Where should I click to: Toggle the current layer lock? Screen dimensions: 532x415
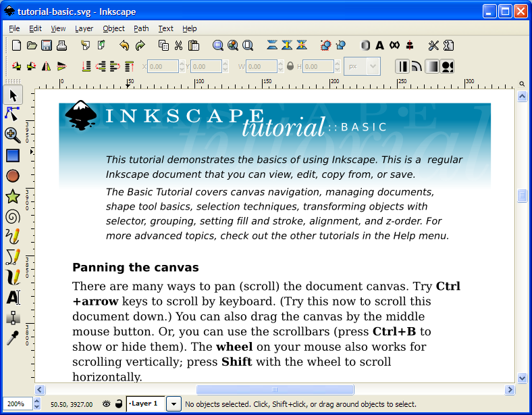point(118,404)
